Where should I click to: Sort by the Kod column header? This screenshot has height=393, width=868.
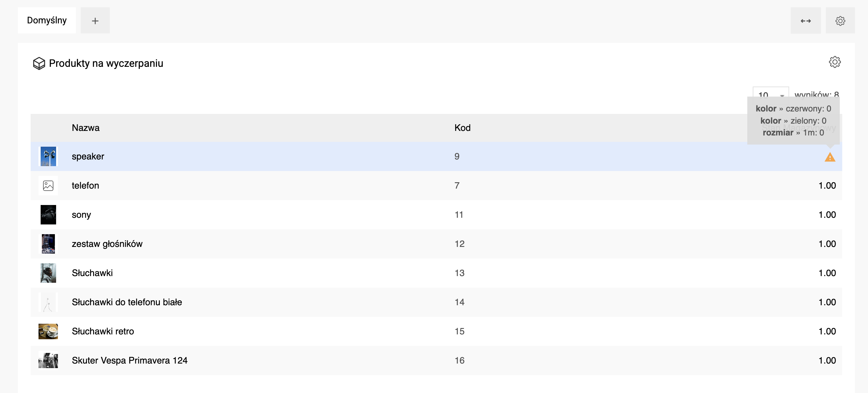click(x=462, y=128)
